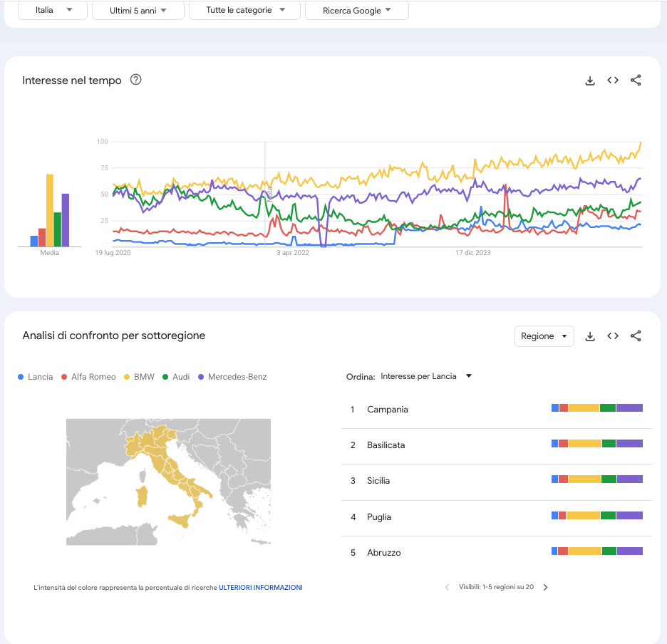This screenshot has height=644, width=667.
Task: Click the Mercedes-Benz legend item
Action: click(x=233, y=377)
